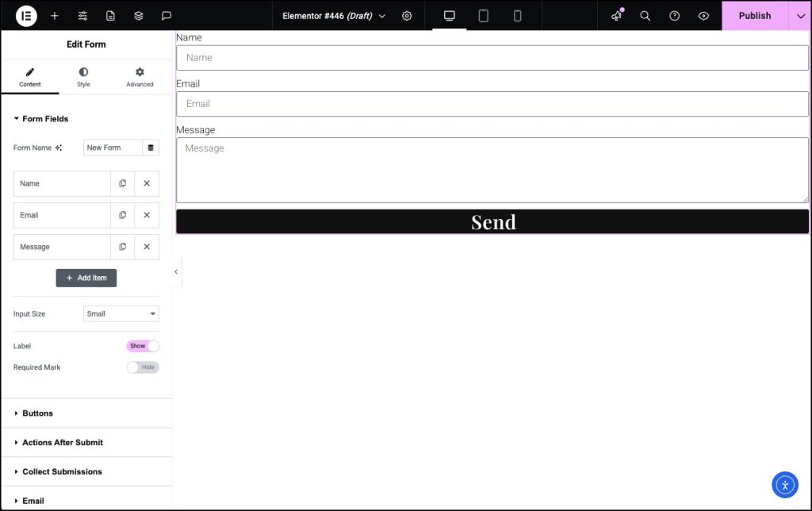Click inside the Form Name input field

113,148
